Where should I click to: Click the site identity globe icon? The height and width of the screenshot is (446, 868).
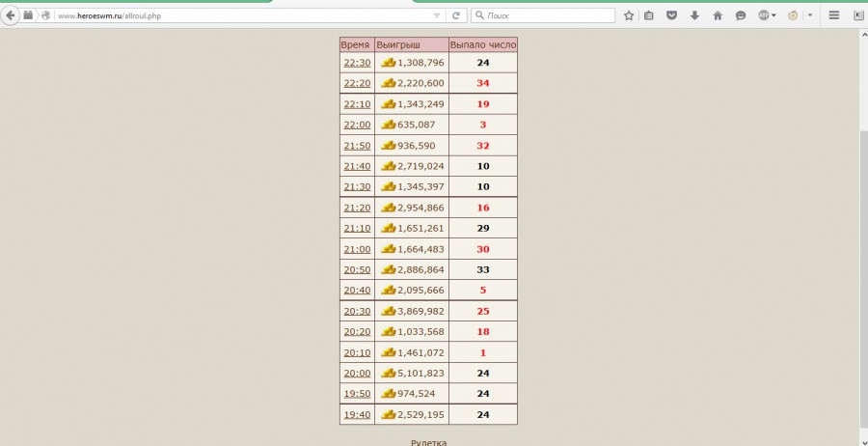[46, 15]
